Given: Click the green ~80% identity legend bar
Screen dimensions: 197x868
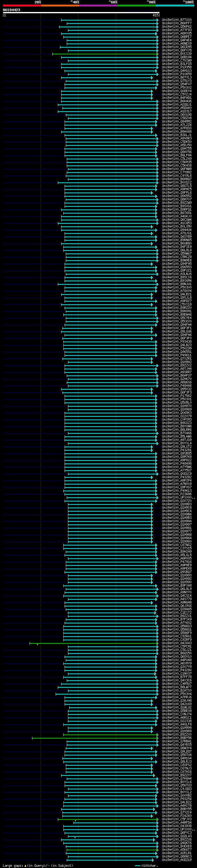Looking at the screenshot, I should [x=137, y=6].
